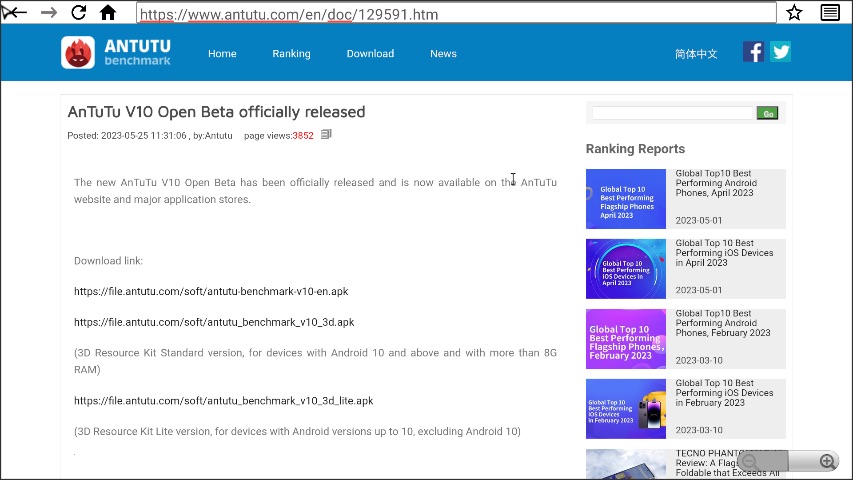This screenshot has width=853, height=480.
Task: Zoom in with the plus magnifier icon
Action: 827,461
